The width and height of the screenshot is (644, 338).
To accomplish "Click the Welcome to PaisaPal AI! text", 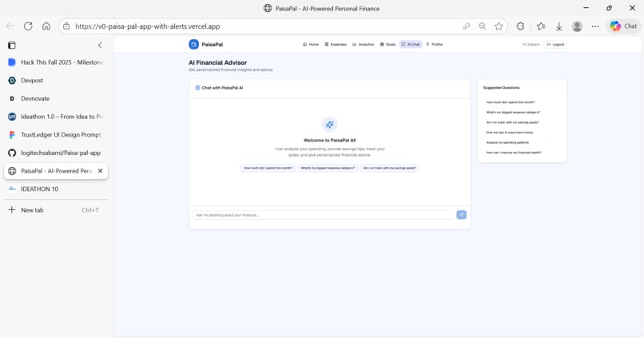I will [329, 141].
